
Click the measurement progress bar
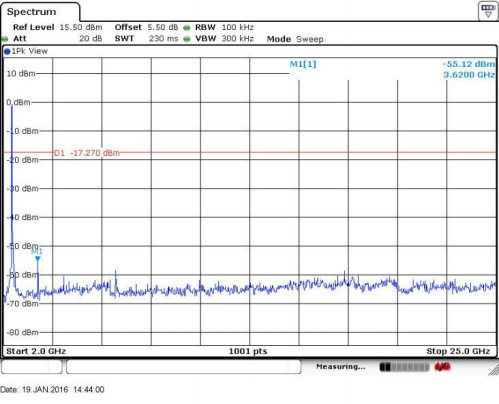click(404, 367)
